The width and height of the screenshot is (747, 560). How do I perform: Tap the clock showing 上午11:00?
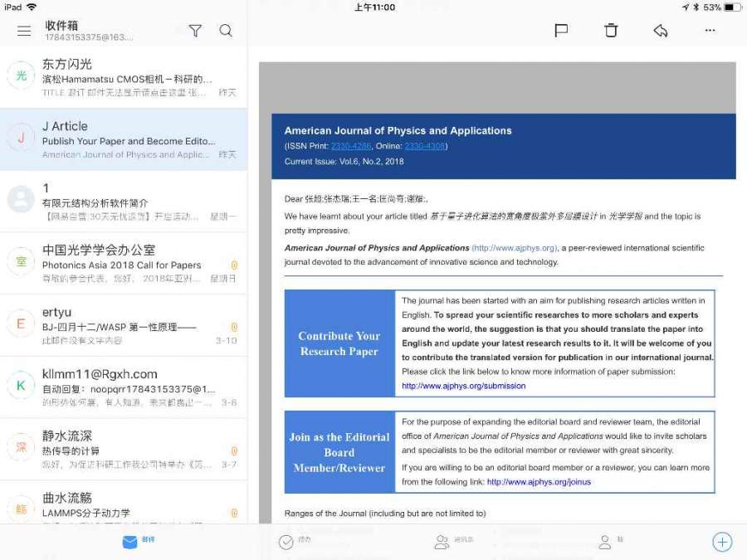point(374,7)
